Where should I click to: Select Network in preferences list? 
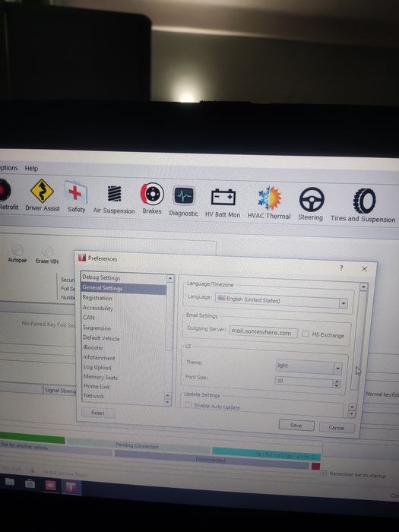tap(93, 396)
